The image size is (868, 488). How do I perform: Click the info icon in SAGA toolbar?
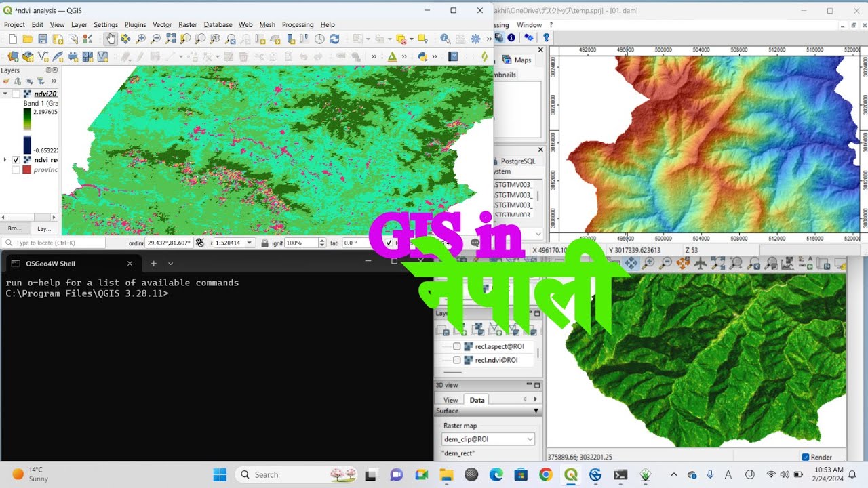point(511,38)
